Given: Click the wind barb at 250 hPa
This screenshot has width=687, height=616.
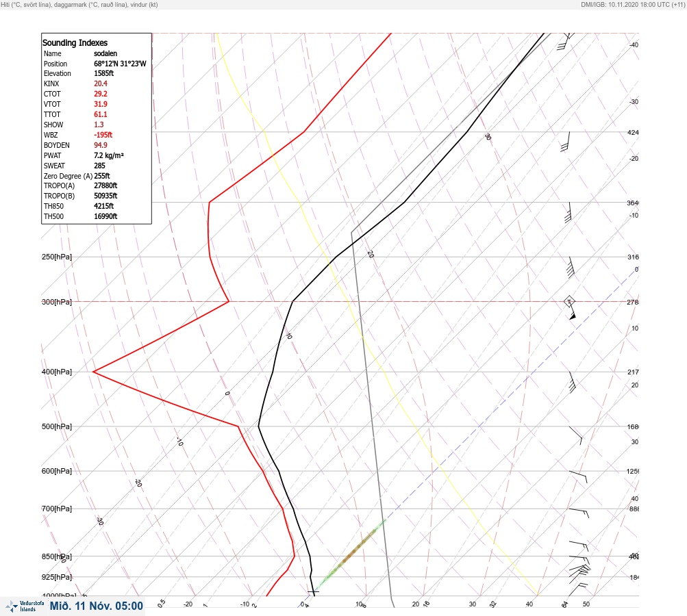Looking at the screenshot, I should 571,268.
